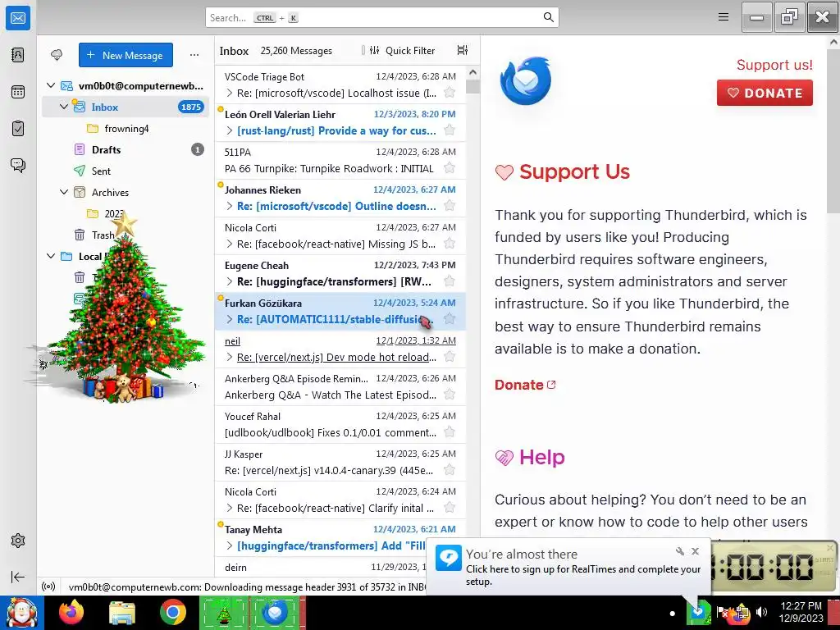
Task: Expand the huggingface/transformers RW thread
Action: coord(230,282)
